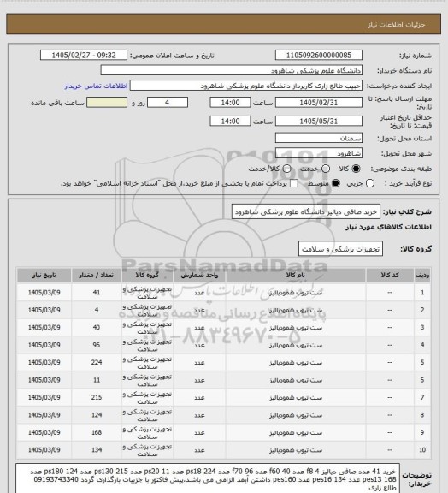Select the خدمت radio button
Image resolution: width=448 pixels, height=493 pixels.
(x=326, y=169)
